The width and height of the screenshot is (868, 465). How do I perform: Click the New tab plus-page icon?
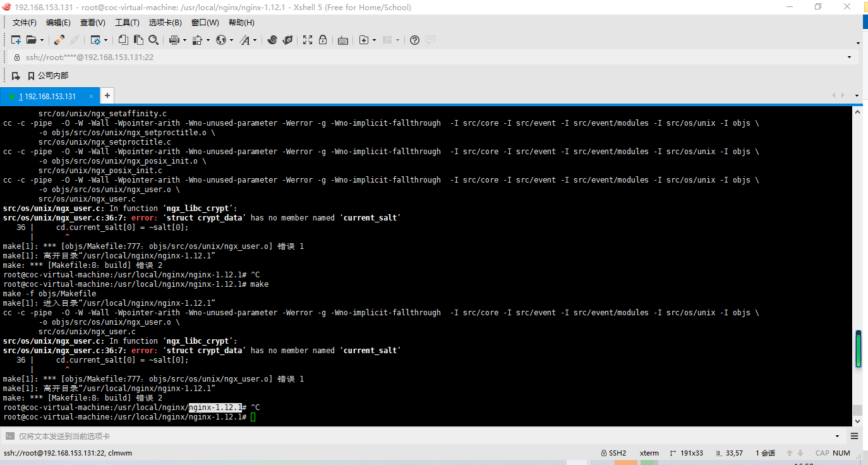[x=364, y=40]
